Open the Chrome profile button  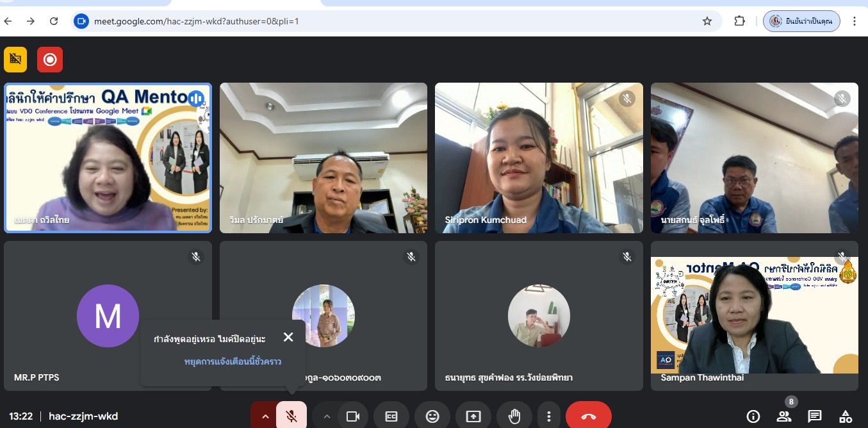(x=801, y=21)
